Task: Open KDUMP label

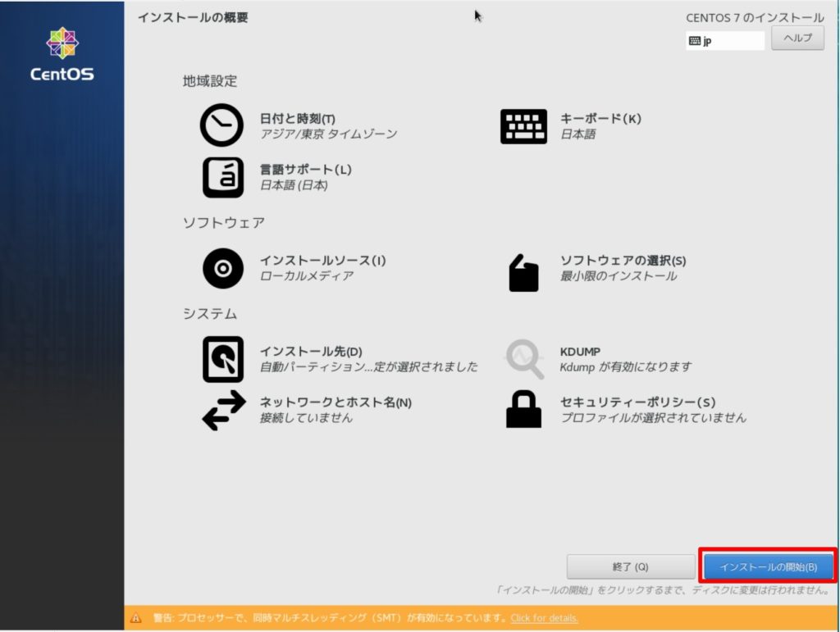Action: [x=580, y=352]
